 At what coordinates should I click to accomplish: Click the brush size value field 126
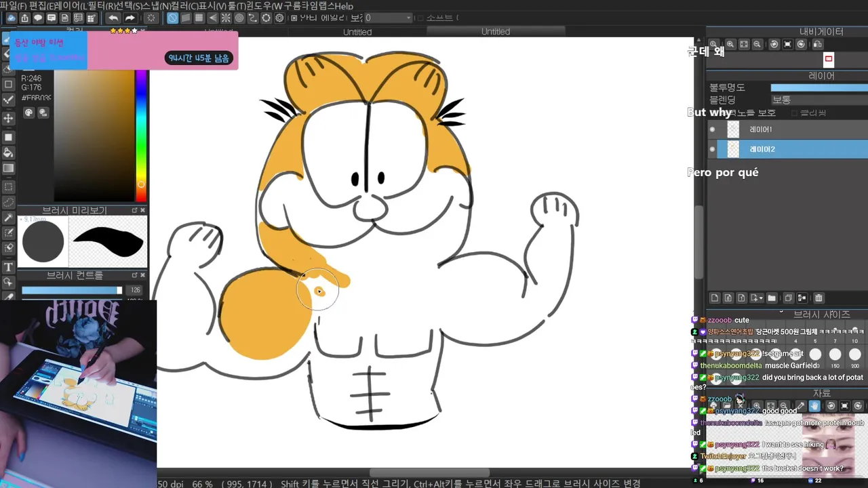[x=136, y=291]
